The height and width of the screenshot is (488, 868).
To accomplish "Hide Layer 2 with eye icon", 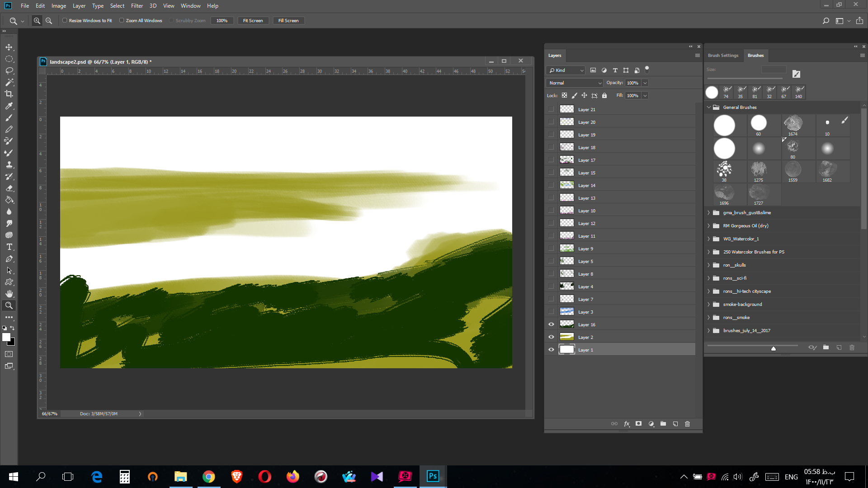I will (x=551, y=337).
